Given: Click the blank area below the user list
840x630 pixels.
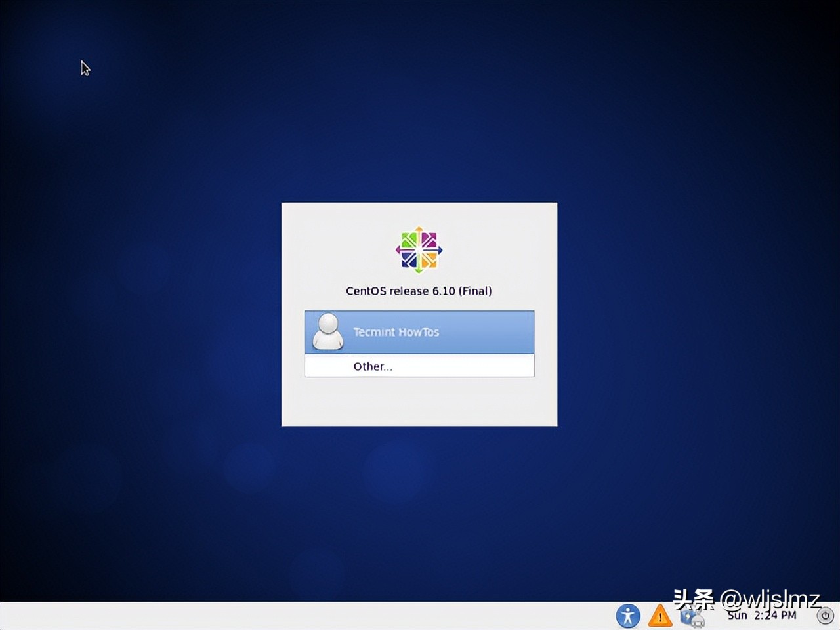Looking at the screenshot, I should point(419,400).
